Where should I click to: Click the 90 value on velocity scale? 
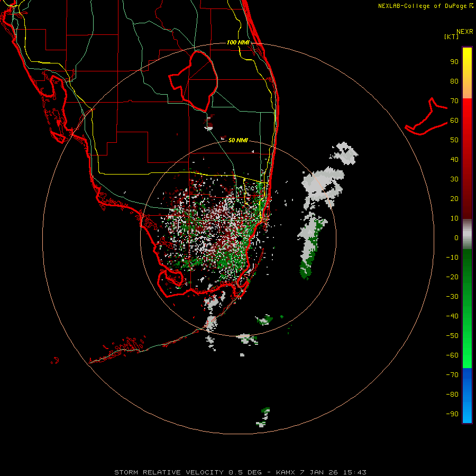pyautogui.click(x=454, y=62)
